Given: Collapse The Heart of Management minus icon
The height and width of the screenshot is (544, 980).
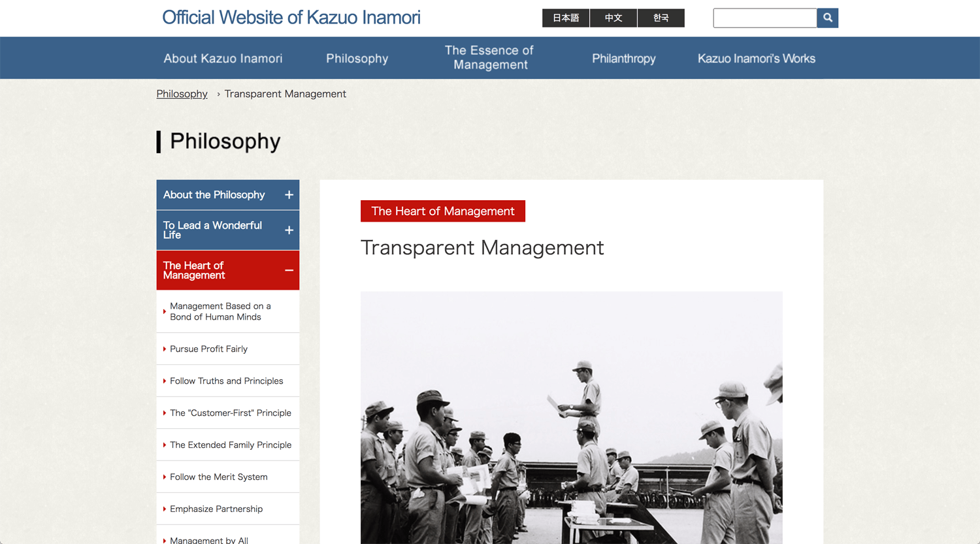Looking at the screenshot, I should (x=289, y=271).
